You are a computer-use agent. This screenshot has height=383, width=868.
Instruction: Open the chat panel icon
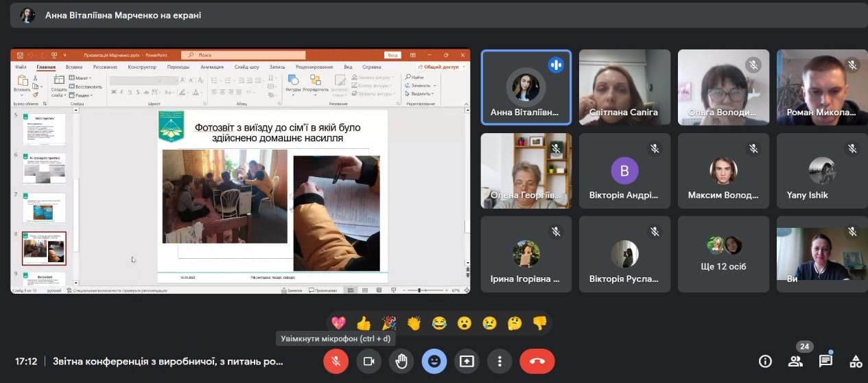(x=825, y=361)
